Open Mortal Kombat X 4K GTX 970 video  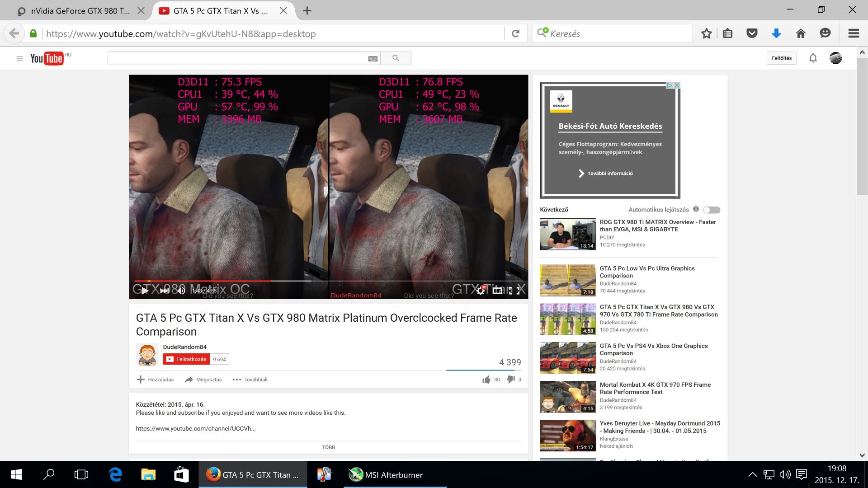tap(655, 388)
